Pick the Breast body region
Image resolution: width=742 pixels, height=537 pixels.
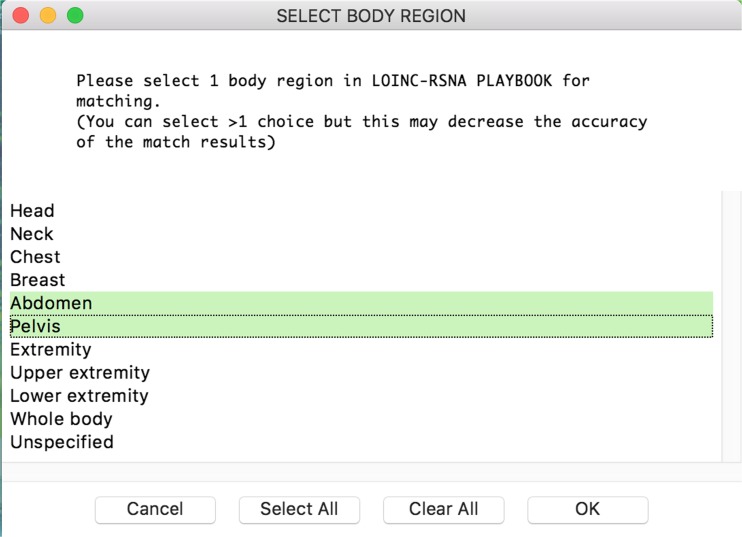point(362,280)
